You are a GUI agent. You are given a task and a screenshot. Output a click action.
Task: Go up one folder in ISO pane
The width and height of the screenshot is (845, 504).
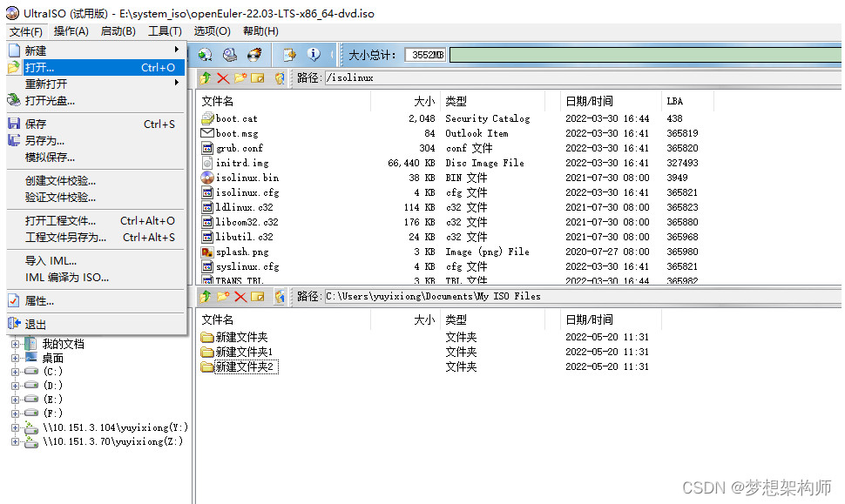[x=206, y=78]
